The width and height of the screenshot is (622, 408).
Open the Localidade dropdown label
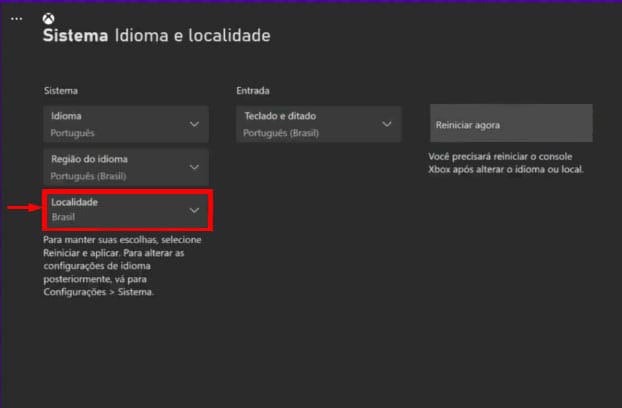75,203
